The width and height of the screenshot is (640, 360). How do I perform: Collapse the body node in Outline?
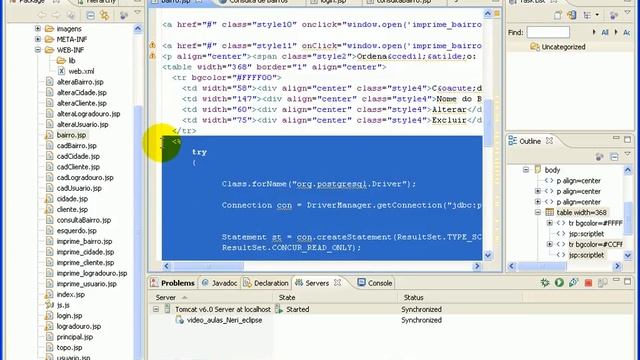pyautogui.click(x=526, y=170)
